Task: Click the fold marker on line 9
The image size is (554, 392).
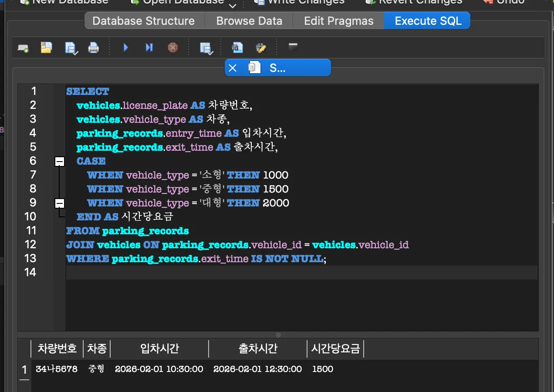Action: pyautogui.click(x=60, y=203)
